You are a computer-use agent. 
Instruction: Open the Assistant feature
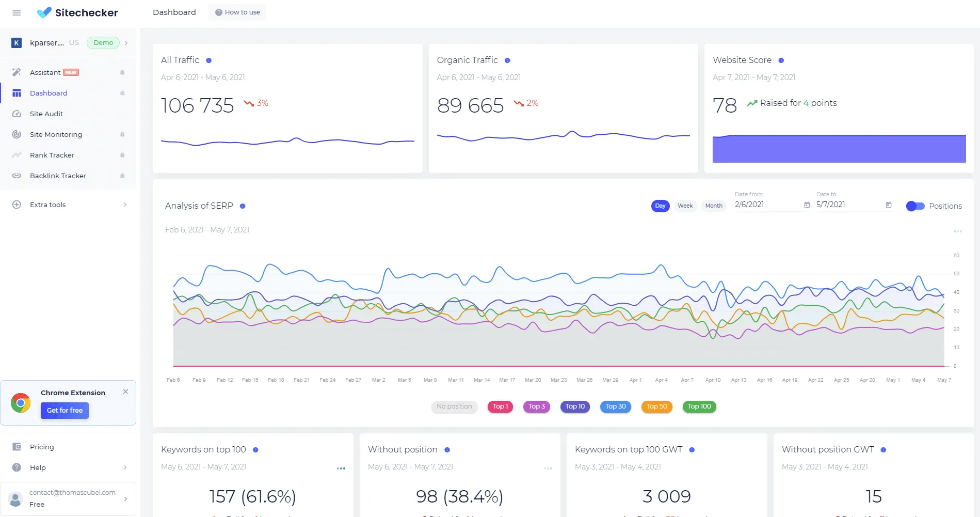[45, 72]
